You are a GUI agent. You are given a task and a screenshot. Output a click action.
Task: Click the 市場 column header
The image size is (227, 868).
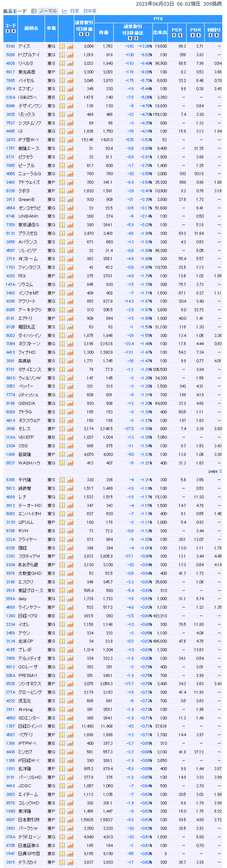(x=51, y=28)
